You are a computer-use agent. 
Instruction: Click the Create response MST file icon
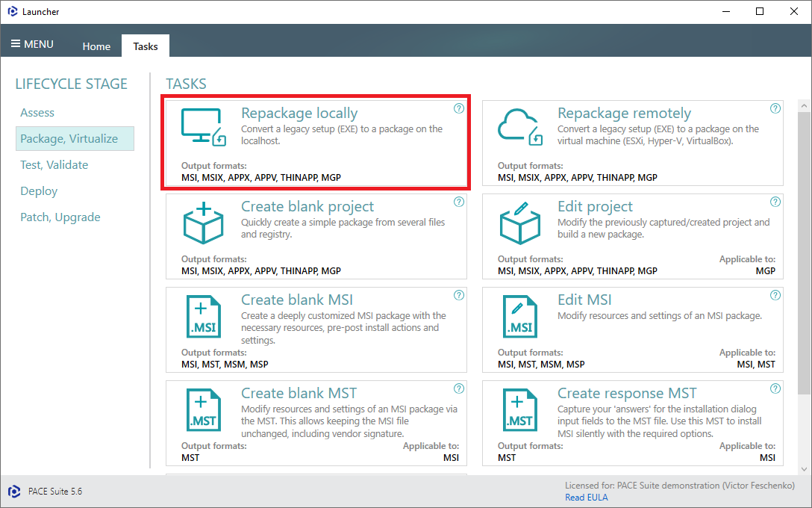(519, 409)
